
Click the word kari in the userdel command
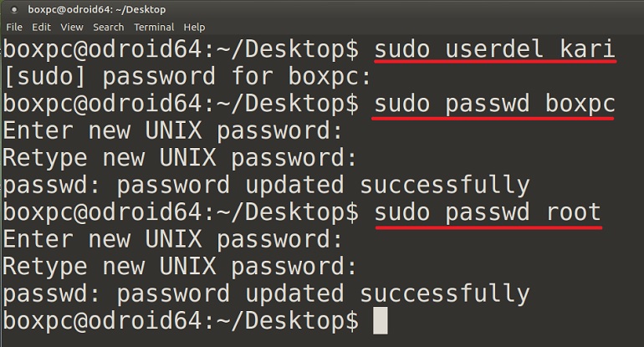(587, 49)
